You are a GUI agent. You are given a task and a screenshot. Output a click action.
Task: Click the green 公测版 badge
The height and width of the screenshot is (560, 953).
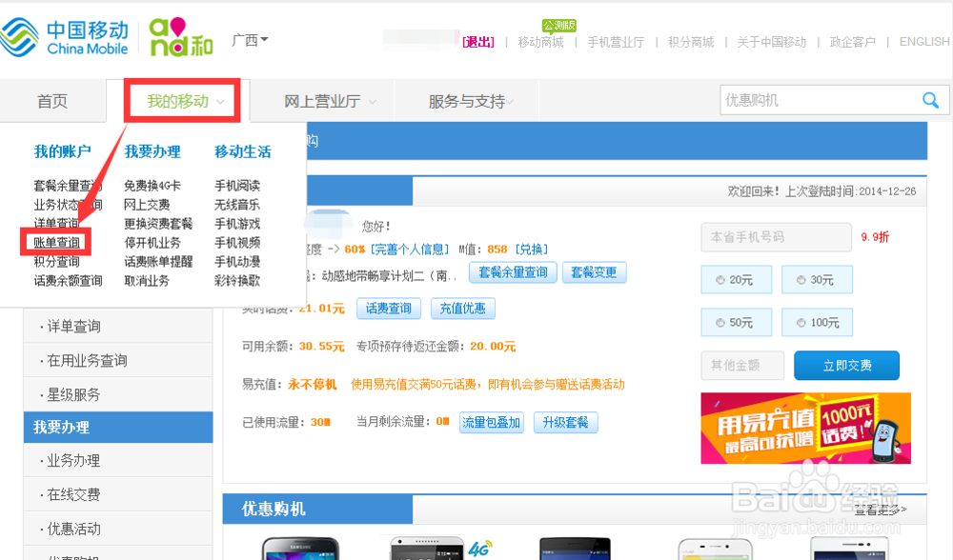click(558, 26)
